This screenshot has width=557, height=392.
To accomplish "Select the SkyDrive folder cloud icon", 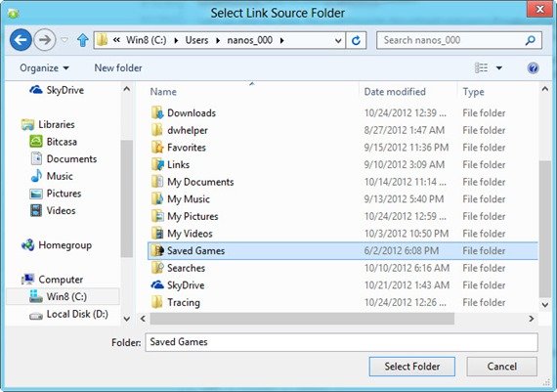I will click(157, 285).
